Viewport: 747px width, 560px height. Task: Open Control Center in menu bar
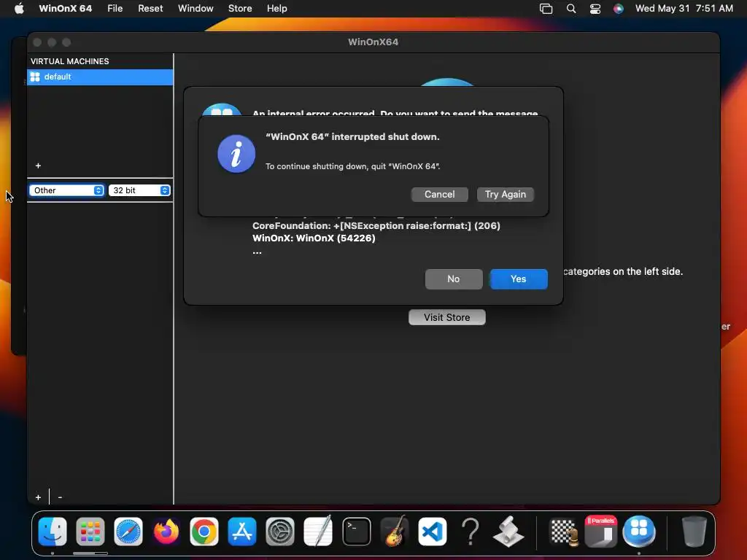pyautogui.click(x=595, y=9)
